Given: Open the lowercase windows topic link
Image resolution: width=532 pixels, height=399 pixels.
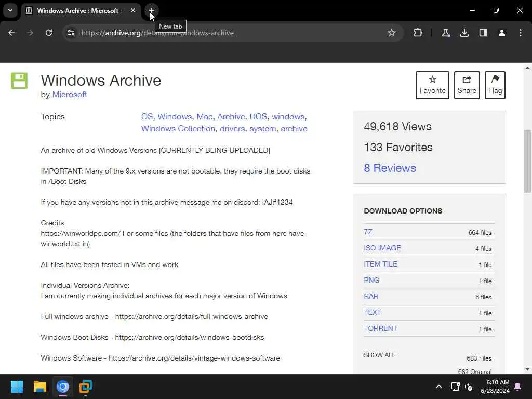Looking at the screenshot, I should (x=288, y=117).
